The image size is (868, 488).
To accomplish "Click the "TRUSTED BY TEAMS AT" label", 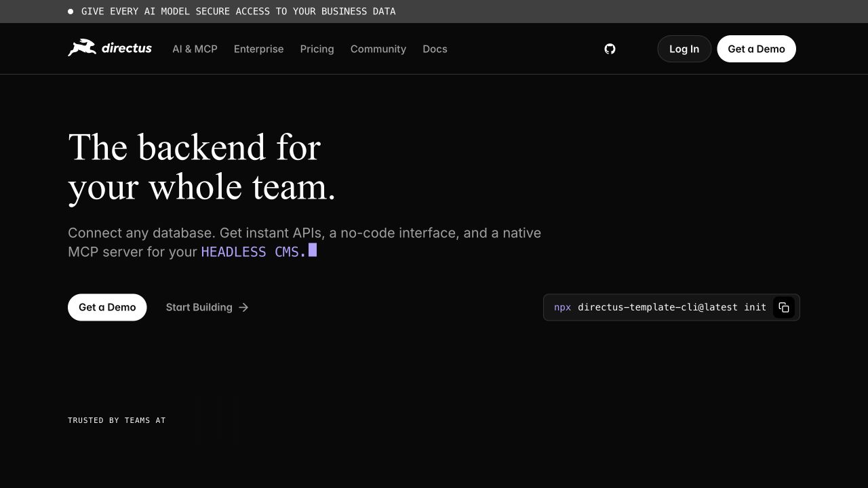I will [117, 420].
